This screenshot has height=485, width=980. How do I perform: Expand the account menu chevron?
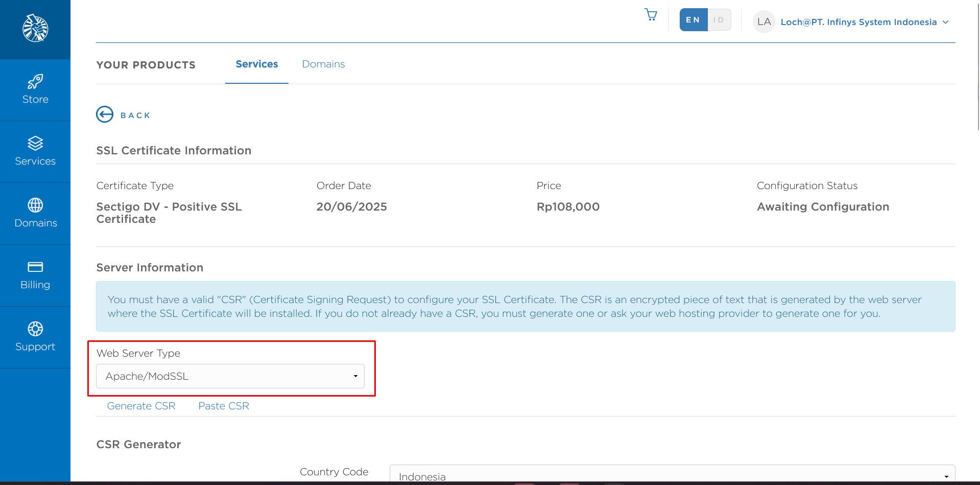[946, 22]
